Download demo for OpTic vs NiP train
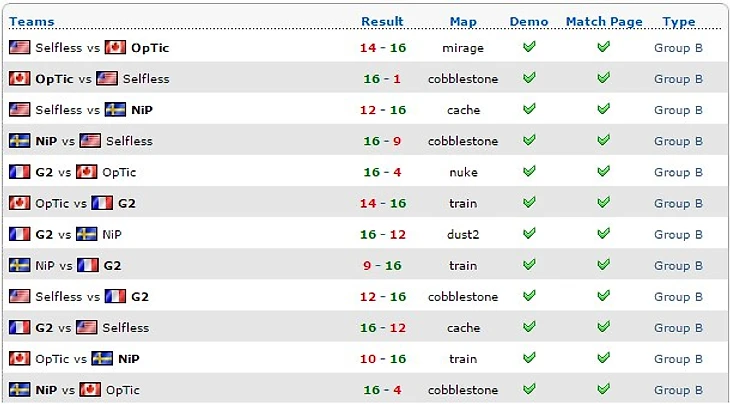Viewport: 730px width, 404px height. (x=529, y=357)
